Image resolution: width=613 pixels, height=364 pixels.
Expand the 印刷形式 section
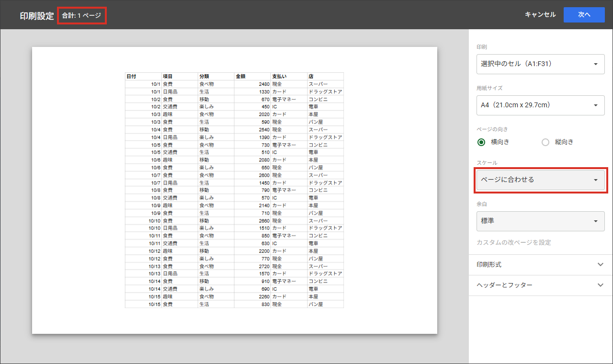click(x=541, y=265)
